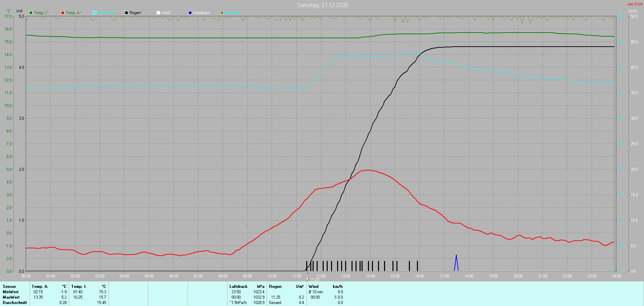Click the 'hPa' unit header
This screenshot has height=306, width=644.
coord(261,287)
